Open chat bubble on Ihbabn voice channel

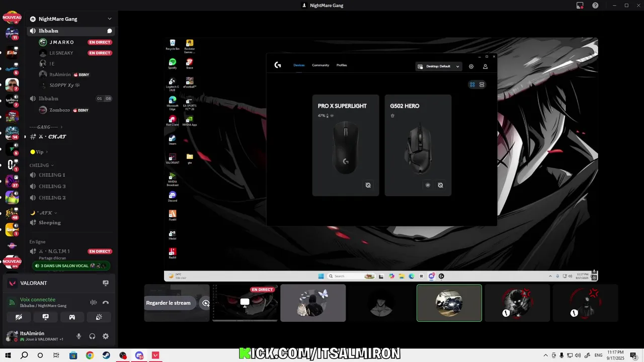tap(110, 31)
